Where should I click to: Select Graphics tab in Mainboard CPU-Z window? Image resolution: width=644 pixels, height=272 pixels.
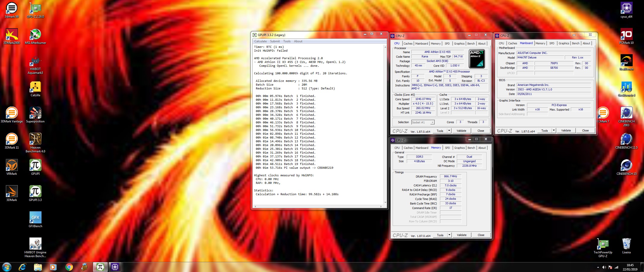pyautogui.click(x=564, y=43)
